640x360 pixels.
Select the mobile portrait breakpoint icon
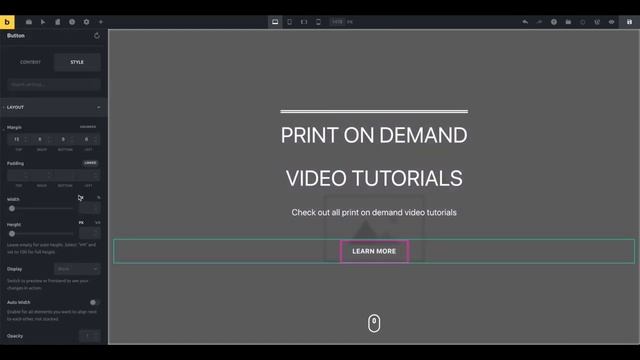318,22
